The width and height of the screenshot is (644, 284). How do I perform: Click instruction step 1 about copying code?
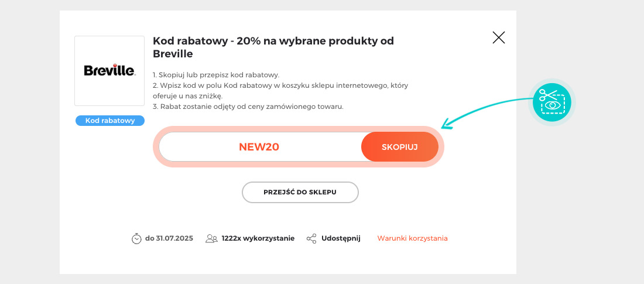[216, 75]
